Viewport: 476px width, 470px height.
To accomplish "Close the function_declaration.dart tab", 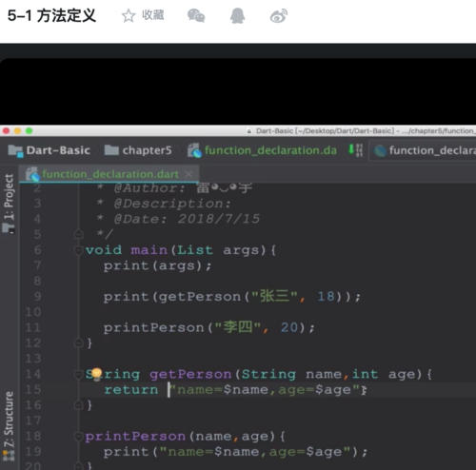I will coord(188,174).
